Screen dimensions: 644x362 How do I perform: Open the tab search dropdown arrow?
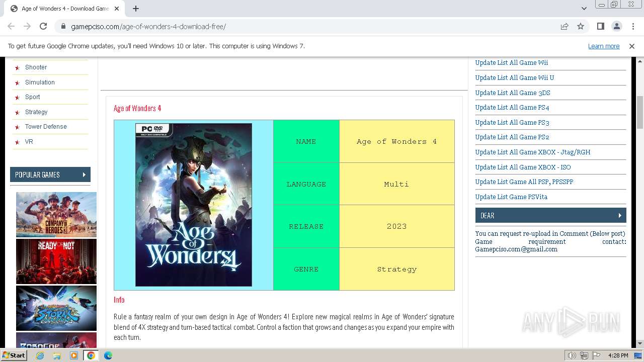[x=584, y=9]
